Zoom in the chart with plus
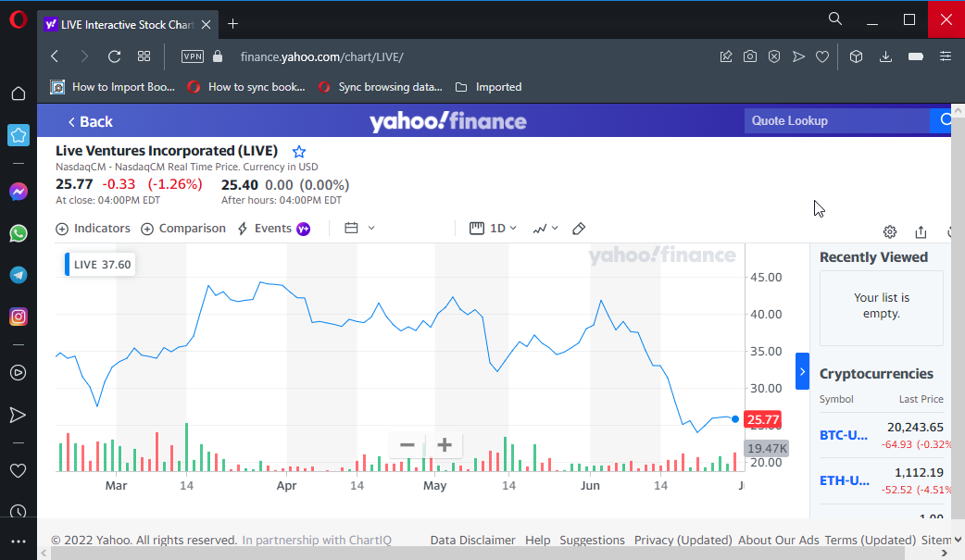Screen dimensions: 965x560 445,445
